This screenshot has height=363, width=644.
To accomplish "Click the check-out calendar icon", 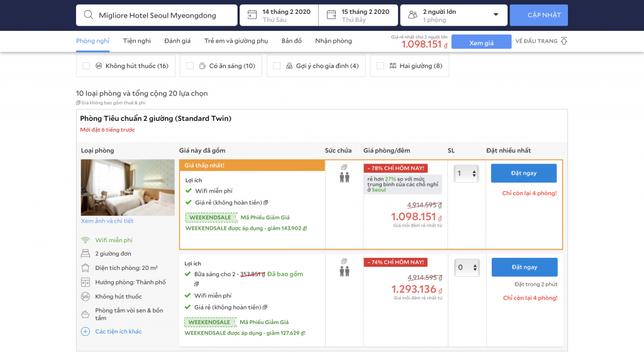I will (331, 15).
